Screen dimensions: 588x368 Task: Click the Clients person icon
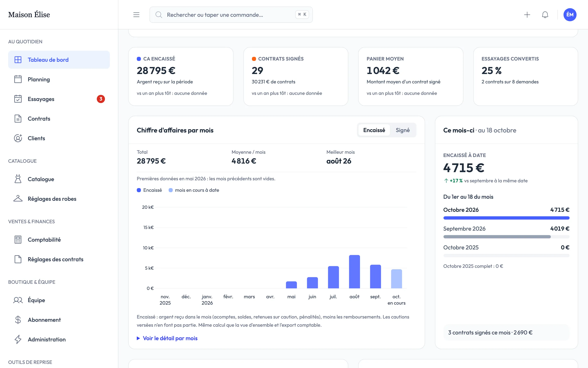[x=18, y=138]
